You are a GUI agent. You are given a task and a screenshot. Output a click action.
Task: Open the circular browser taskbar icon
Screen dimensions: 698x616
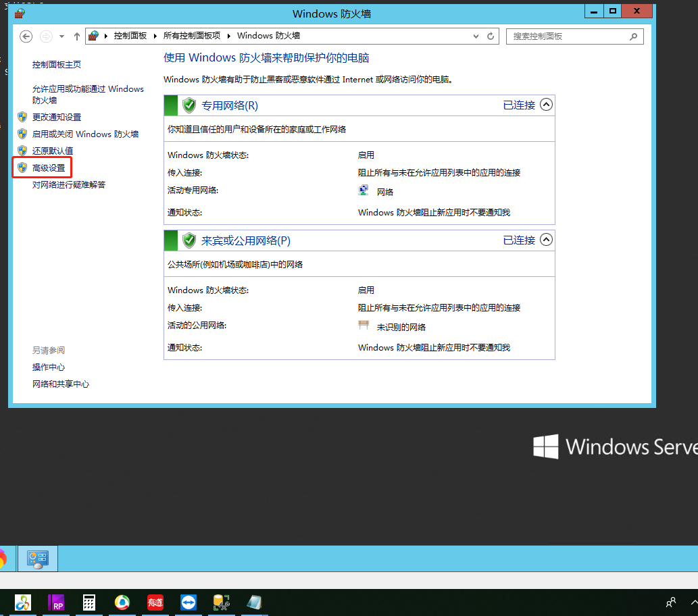click(x=122, y=602)
